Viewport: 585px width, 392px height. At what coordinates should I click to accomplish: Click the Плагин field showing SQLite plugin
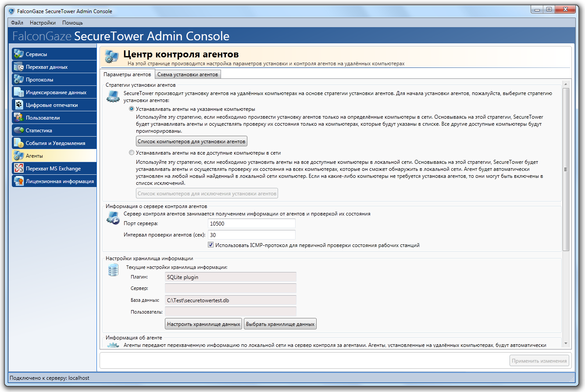(x=231, y=277)
